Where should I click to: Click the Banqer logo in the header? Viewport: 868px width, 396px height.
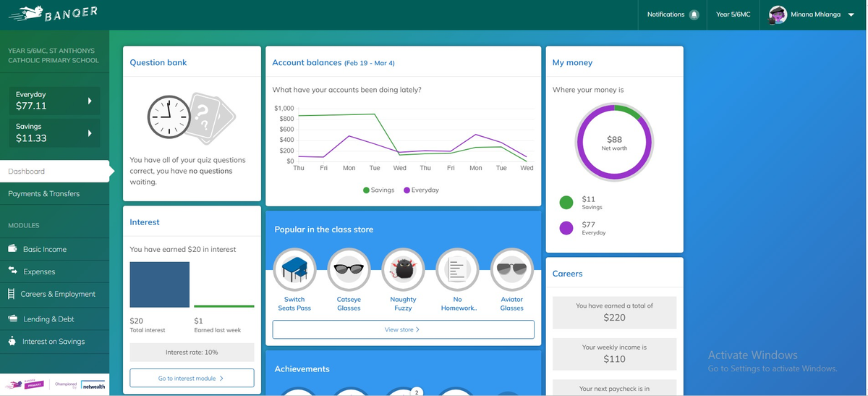pos(53,14)
